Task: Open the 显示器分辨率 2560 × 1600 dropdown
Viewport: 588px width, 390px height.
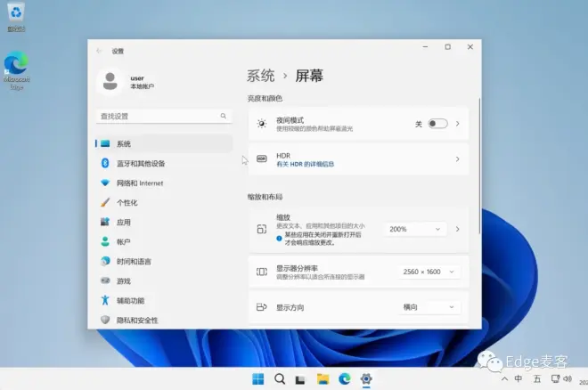Action: tap(429, 272)
